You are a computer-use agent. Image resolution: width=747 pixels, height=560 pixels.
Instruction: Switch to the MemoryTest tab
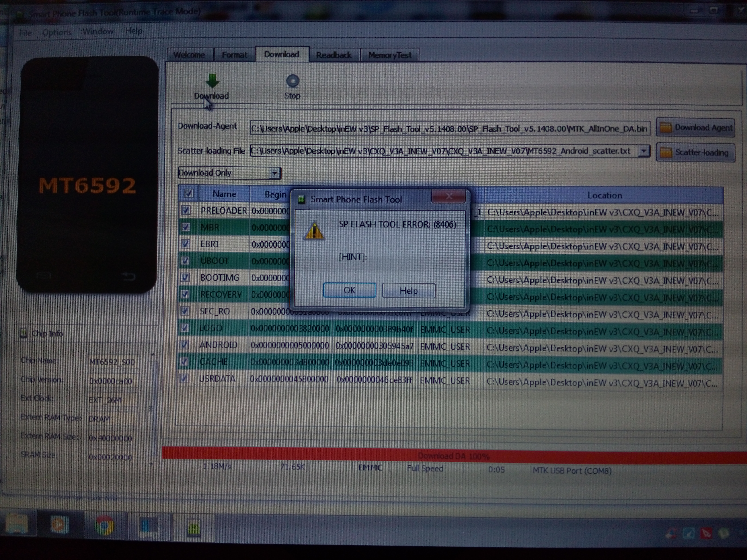(x=390, y=55)
